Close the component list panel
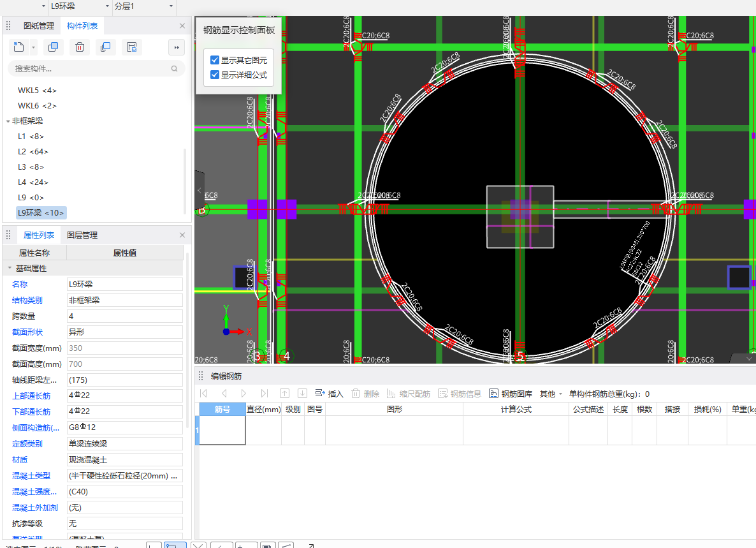Image resolution: width=756 pixels, height=548 pixels. (x=182, y=26)
